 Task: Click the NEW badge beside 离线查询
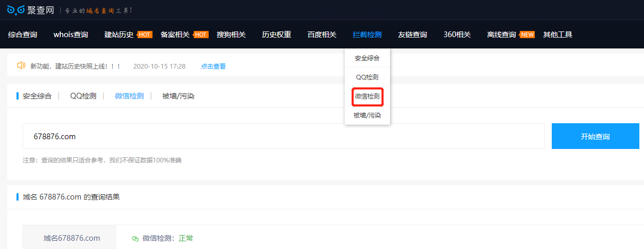click(527, 35)
